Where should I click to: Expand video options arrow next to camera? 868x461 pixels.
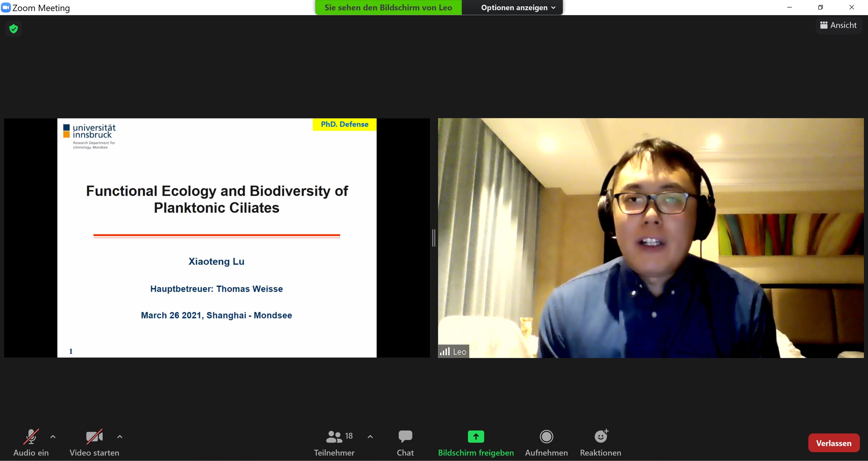[x=120, y=437]
